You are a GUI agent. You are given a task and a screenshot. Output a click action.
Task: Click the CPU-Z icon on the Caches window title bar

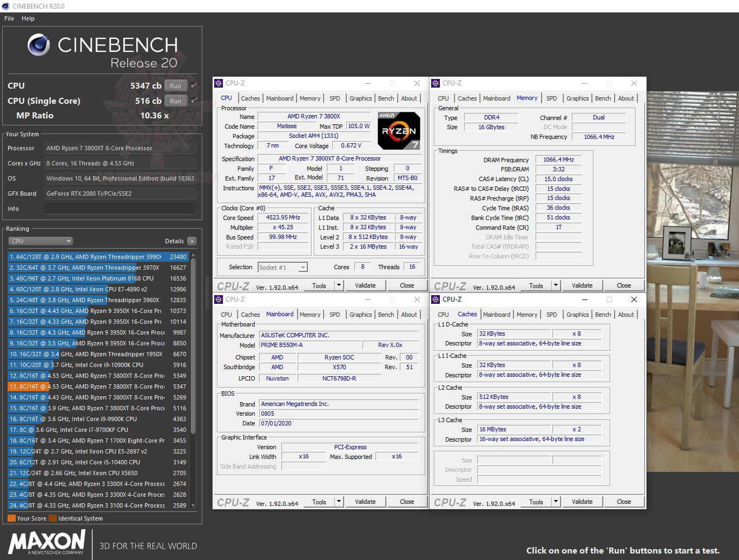tap(436, 299)
